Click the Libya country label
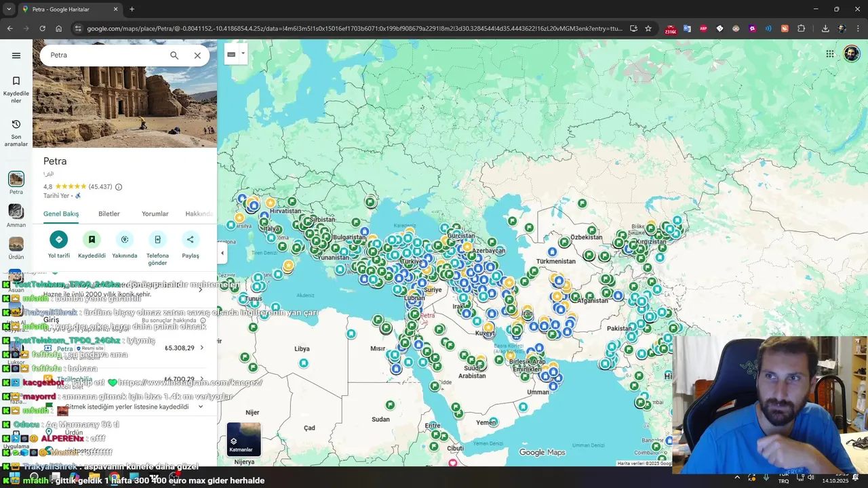The image size is (868, 488). point(302,349)
